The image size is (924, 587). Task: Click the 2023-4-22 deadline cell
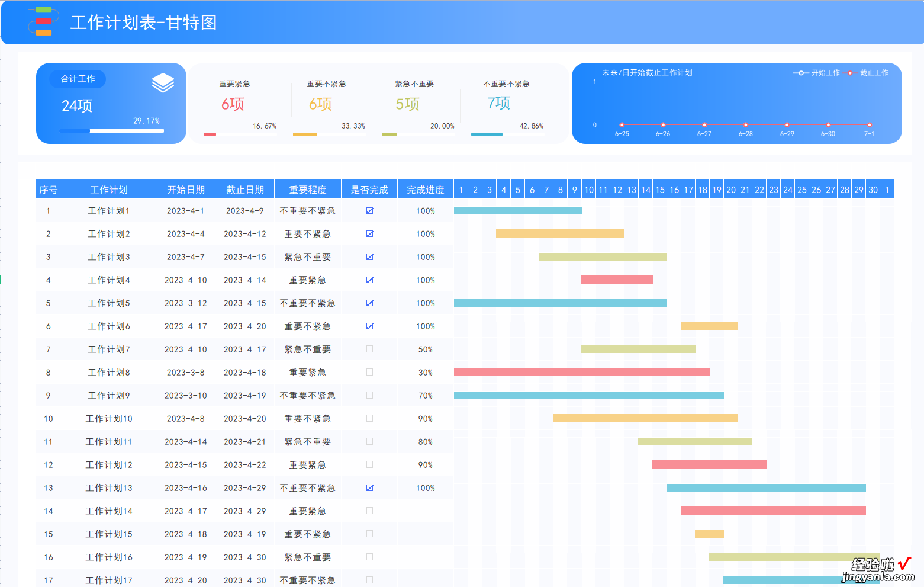coord(245,465)
